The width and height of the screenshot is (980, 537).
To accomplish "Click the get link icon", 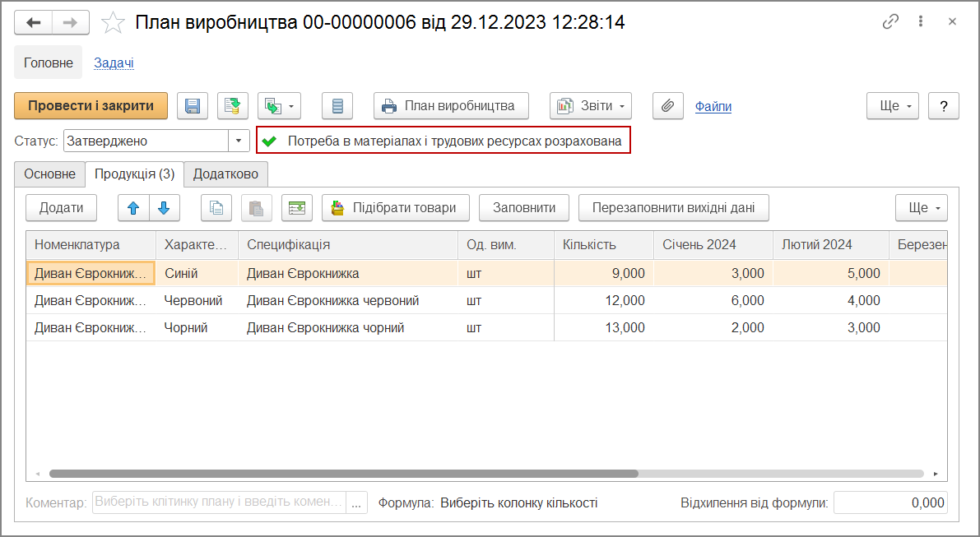I will click(x=890, y=22).
